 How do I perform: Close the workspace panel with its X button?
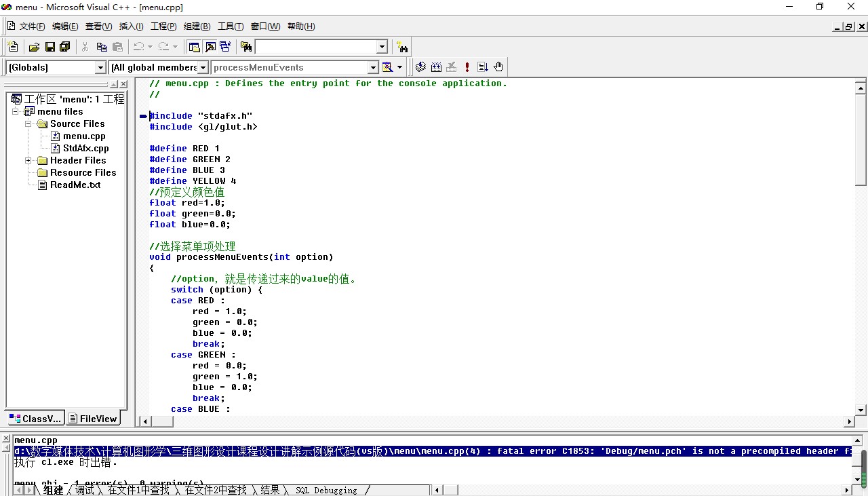[123, 84]
